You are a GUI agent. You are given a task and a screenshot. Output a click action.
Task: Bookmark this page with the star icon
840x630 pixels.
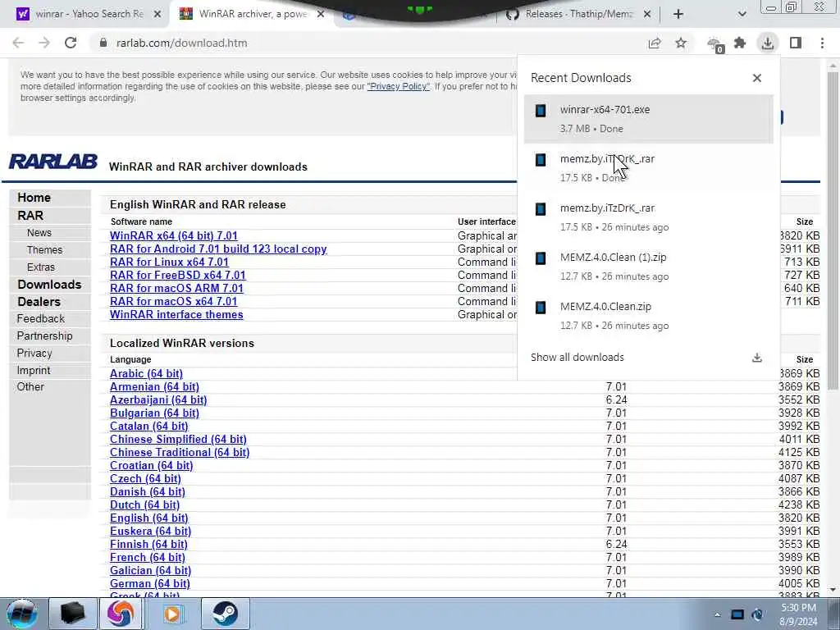pos(680,43)
